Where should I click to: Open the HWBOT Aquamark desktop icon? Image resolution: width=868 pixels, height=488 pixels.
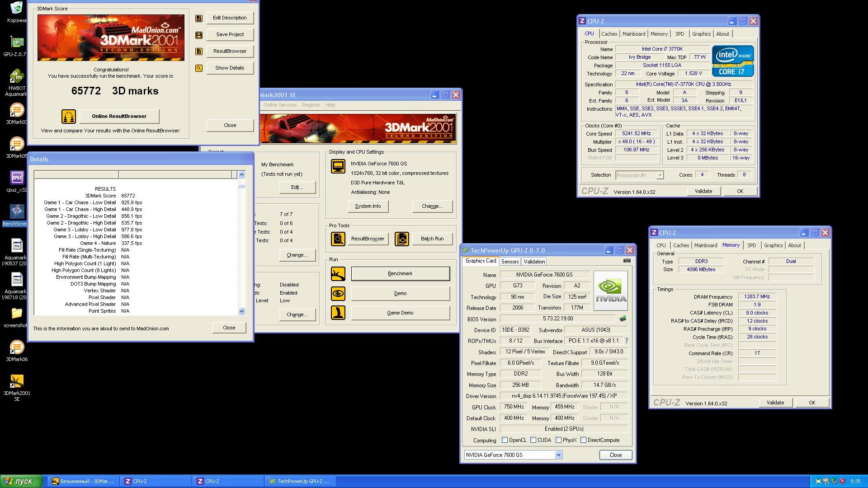coord(17,84)
